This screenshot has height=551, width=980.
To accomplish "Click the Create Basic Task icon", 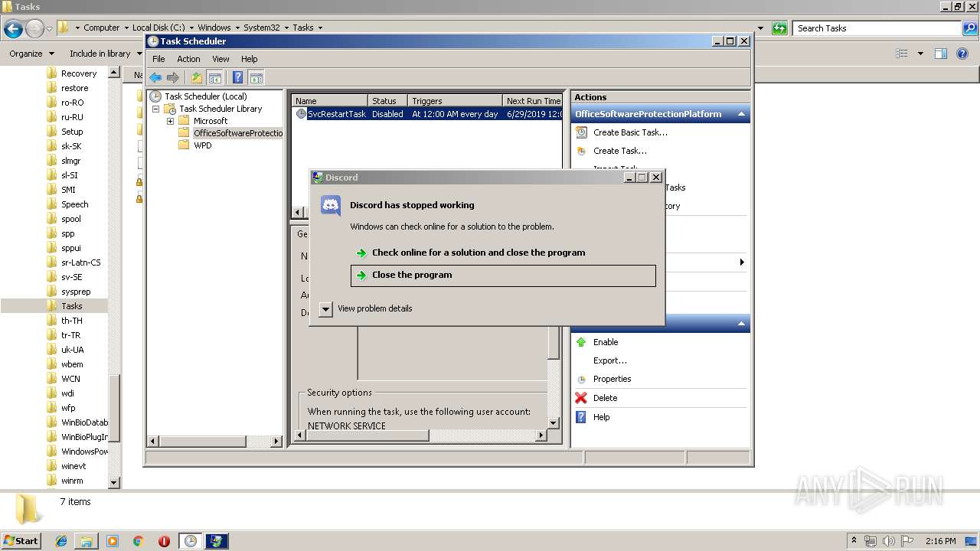I will (x=581, y=132).
